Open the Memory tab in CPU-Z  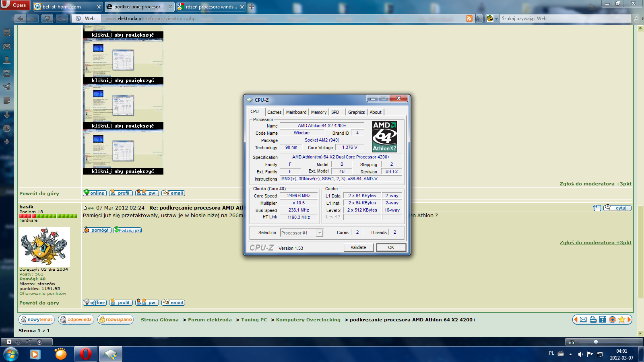coord(319,112)
